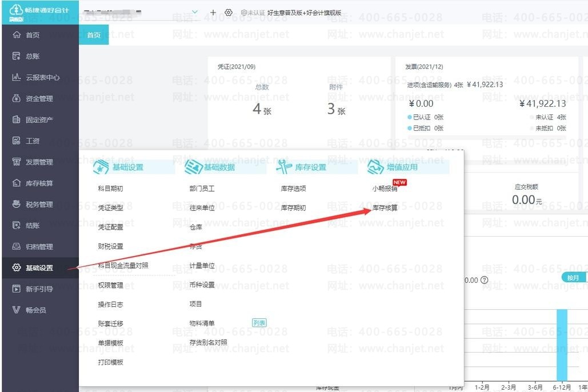The width and height of the screenshot is (588, 392).
Task: Click the question mark help icon beside 0.00
Action: 485,280
